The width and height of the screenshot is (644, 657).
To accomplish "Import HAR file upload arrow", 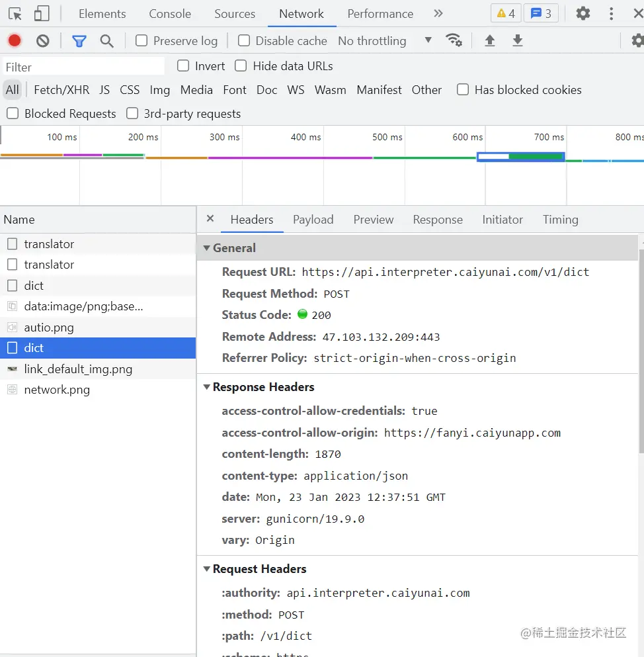I will coord(489,40).
